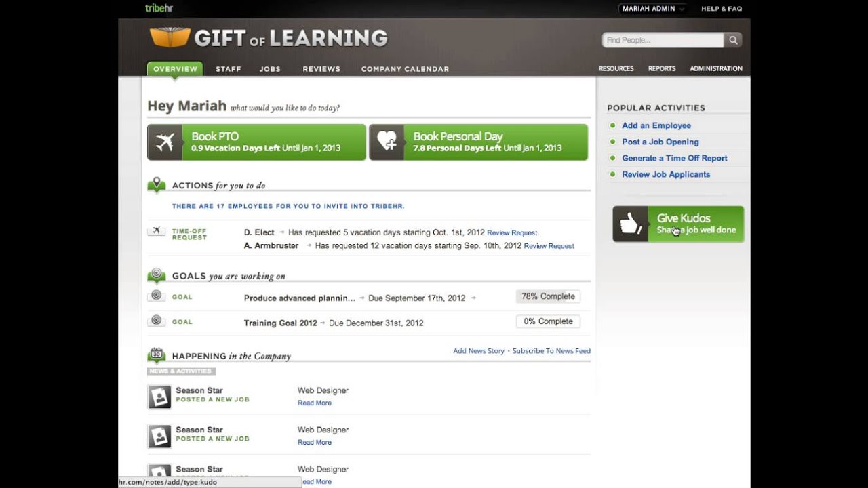The height and width of the screenshot is (488, 868).
Task: Open the invite 17 employees into TribeHR link
Action: [x=288, y=206]
